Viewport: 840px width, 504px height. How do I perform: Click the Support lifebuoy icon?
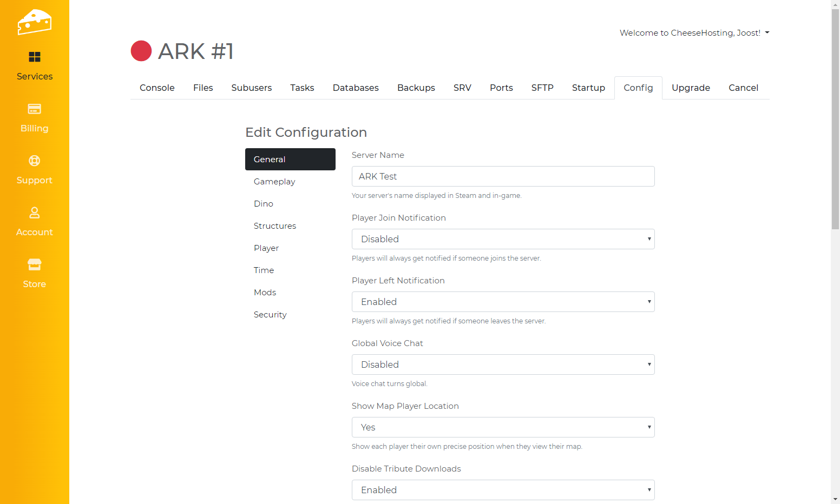point(35,161)
